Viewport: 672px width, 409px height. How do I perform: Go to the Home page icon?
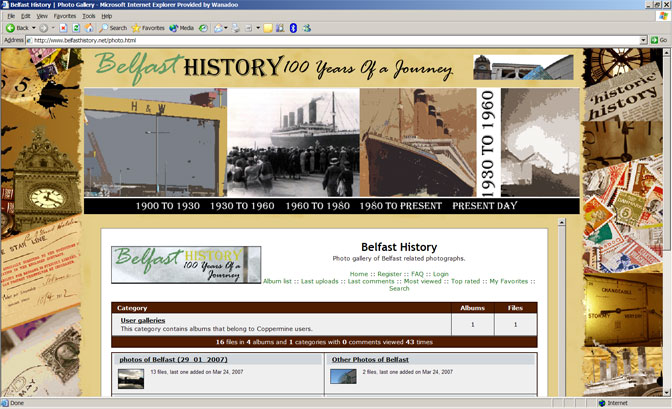tap(90, 28)
